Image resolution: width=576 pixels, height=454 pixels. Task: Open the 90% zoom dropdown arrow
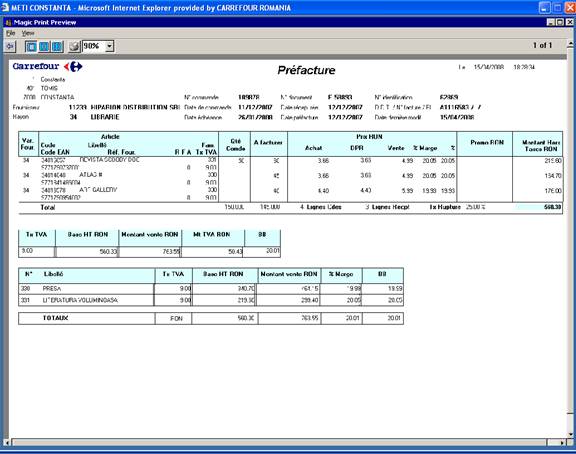tap(109, 46)
